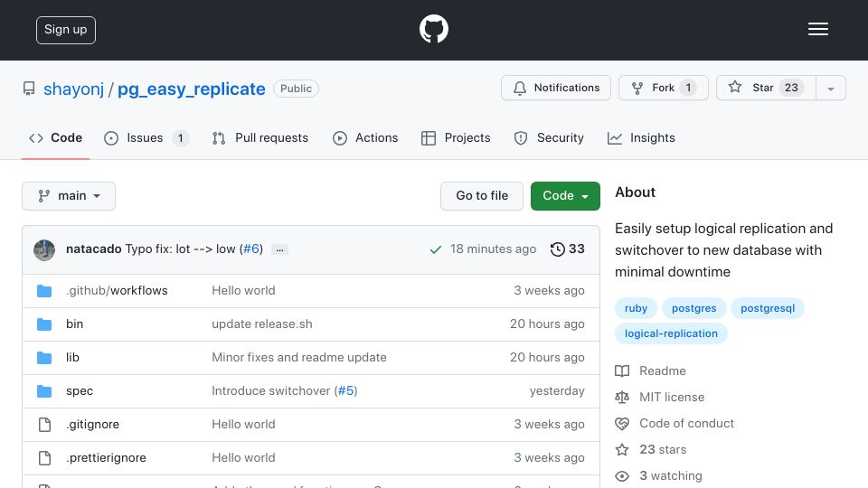Viewport: 868px width, 488px height.
Task: Open the bin folder
Action: [x=75, y=324]
